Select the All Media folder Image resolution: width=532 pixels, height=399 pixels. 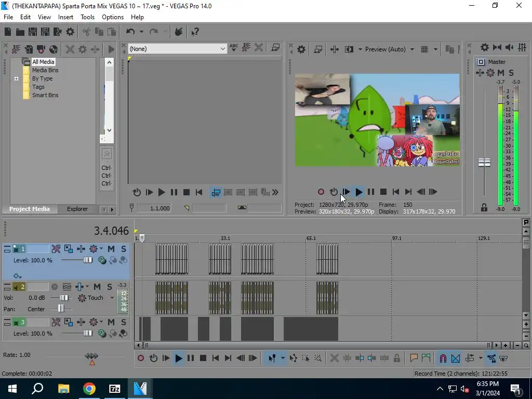(43, 62)
